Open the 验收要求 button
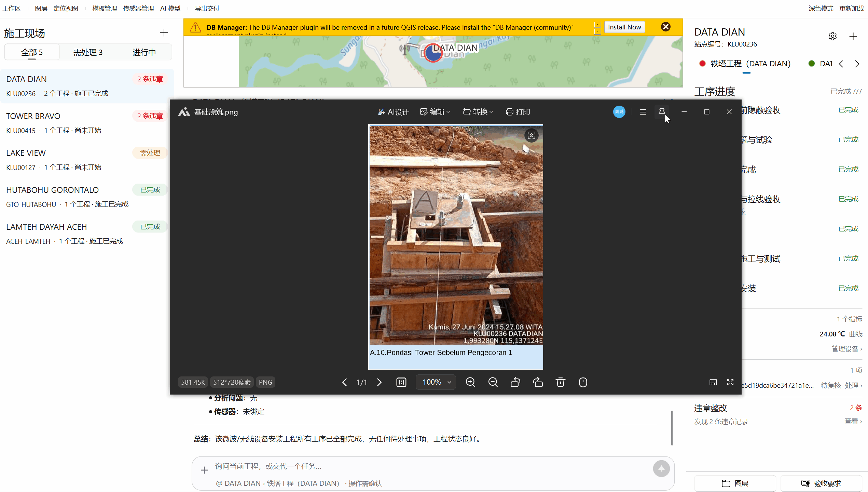The width and height of the screenshot is (868, 492). pos(821,483)
